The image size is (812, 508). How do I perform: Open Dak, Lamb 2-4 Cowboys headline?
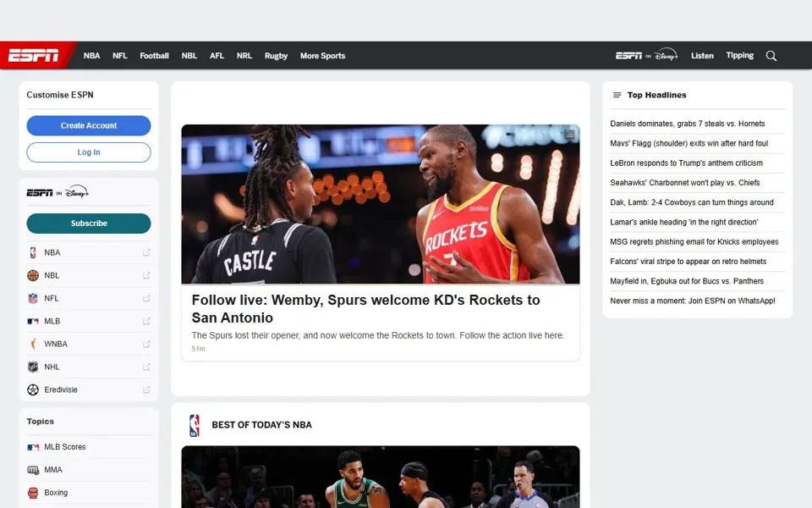point(692,202)
